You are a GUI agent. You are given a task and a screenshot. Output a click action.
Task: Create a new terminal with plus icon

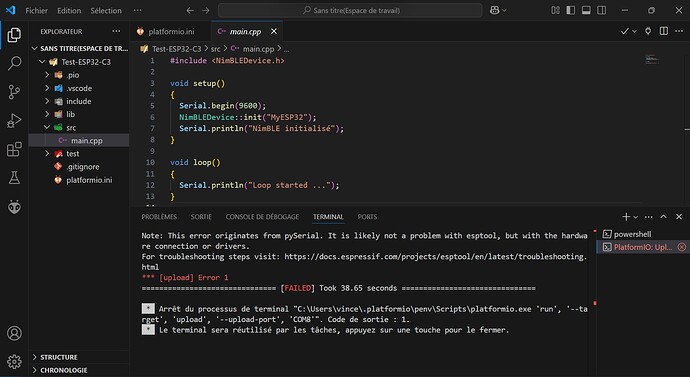coord(626,217)
